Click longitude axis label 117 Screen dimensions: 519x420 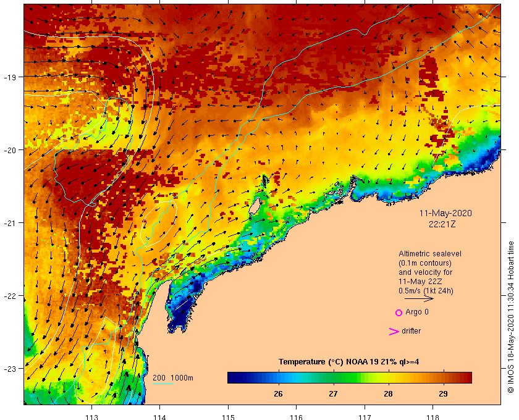365,417
